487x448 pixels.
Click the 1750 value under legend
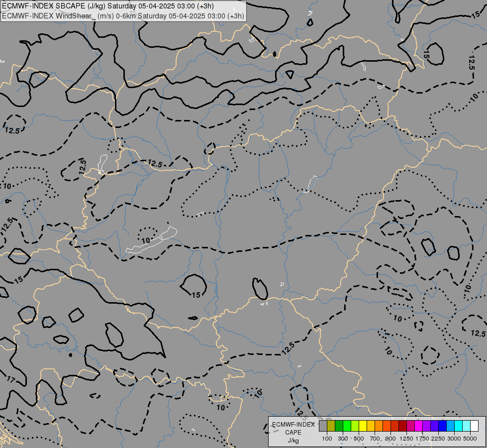tap(422, 439)
